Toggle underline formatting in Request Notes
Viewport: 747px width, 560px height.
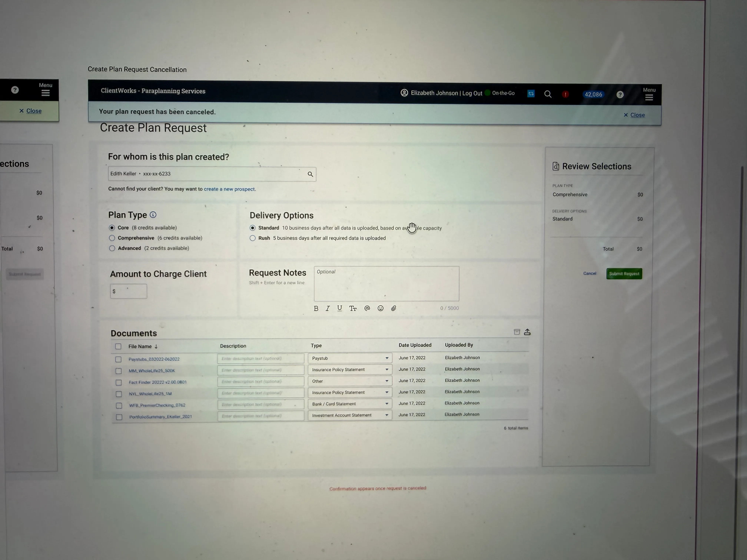pos(340,308)
